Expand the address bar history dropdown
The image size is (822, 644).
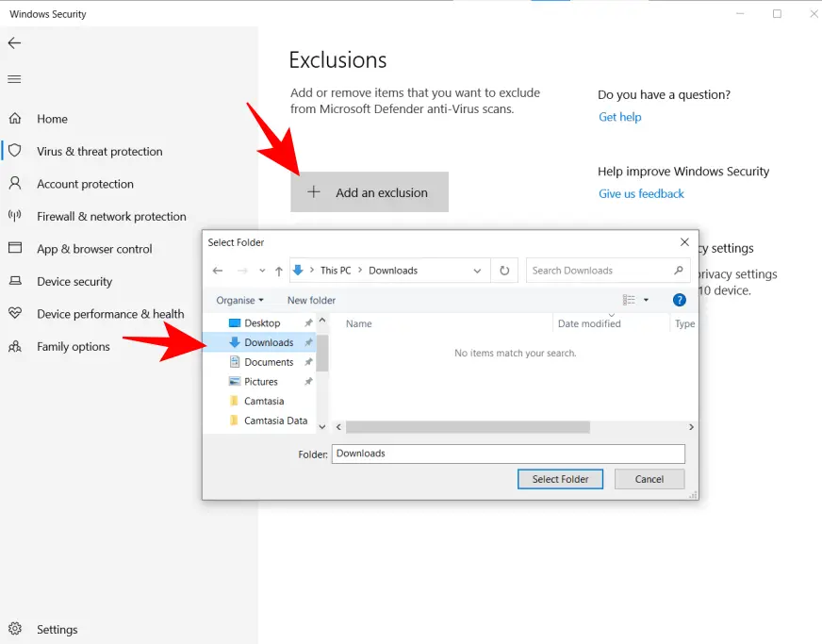tap(477, 271)
